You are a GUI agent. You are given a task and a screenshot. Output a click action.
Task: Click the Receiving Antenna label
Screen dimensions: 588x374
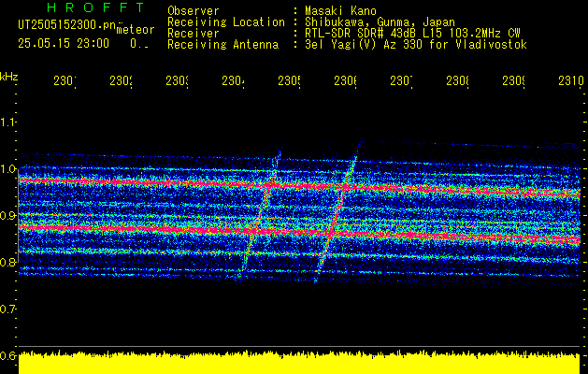222,45
